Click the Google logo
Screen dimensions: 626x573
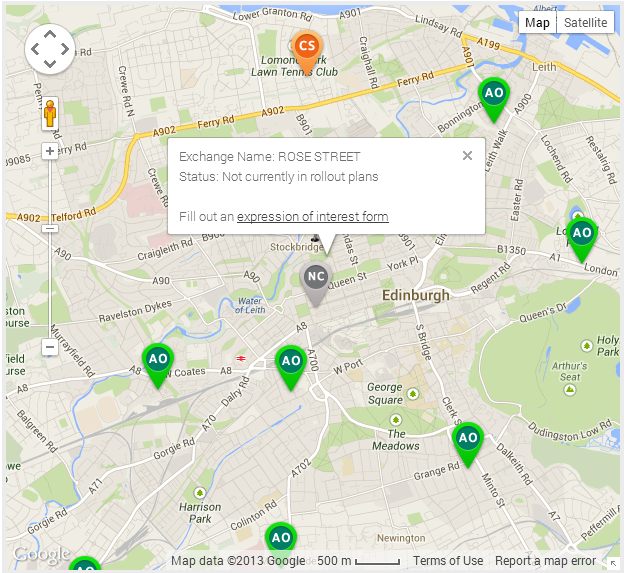(x=42, y=554)
